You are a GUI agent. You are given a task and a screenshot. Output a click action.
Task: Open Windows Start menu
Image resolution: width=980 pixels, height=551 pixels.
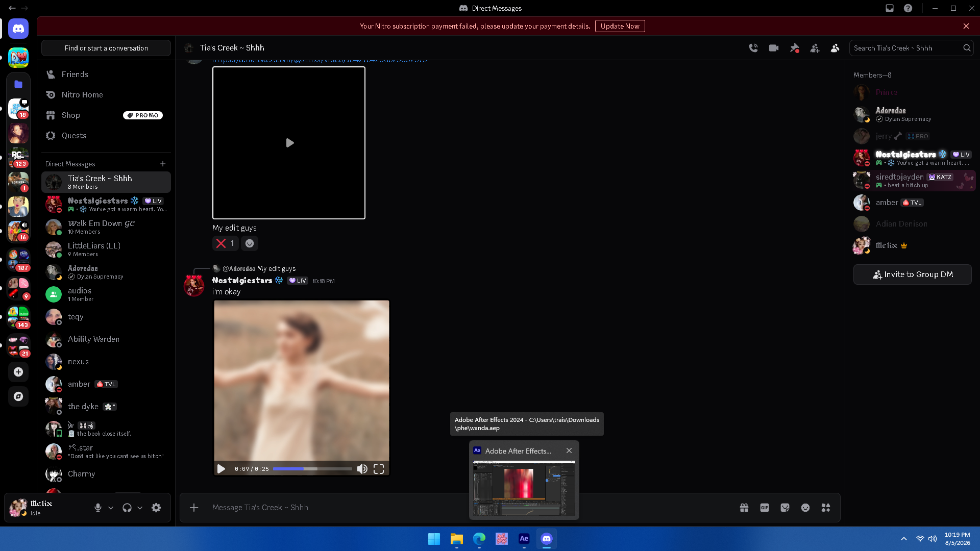pyautogui.click(x=434, y=539)
